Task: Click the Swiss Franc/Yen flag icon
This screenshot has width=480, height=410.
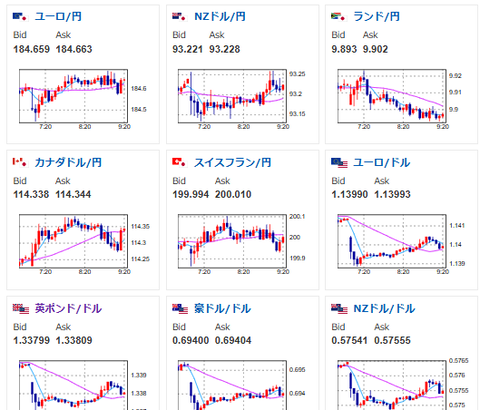Action: tap(179, 162)
